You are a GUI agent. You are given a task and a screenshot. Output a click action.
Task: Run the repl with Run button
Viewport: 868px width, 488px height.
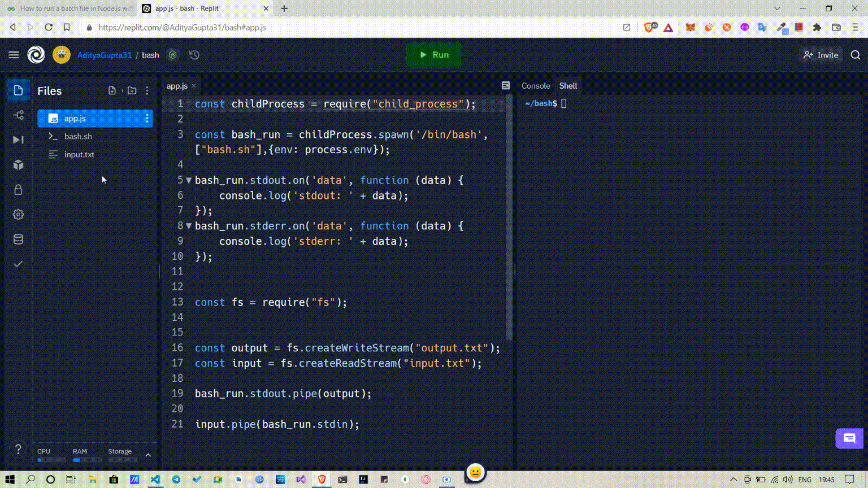[434, 55]
